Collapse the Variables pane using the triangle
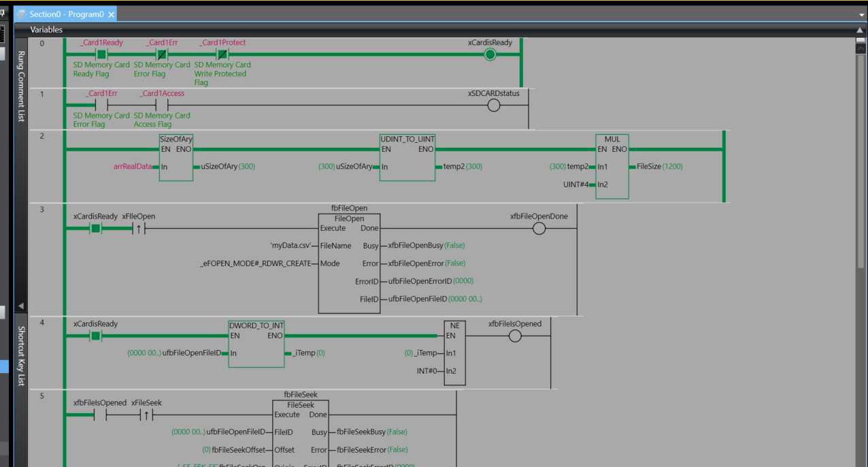The height and width of the screenshot is (467, 868). point(861,30)
